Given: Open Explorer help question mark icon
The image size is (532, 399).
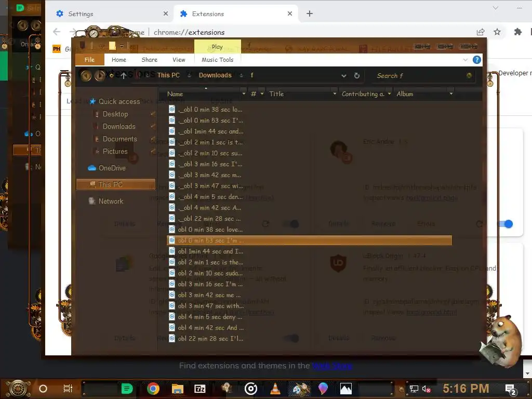Looking at the screenshot, I should (x=477, y=60).
